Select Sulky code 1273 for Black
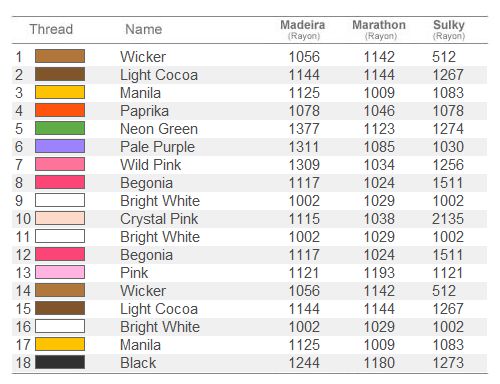 coord(448,363)
